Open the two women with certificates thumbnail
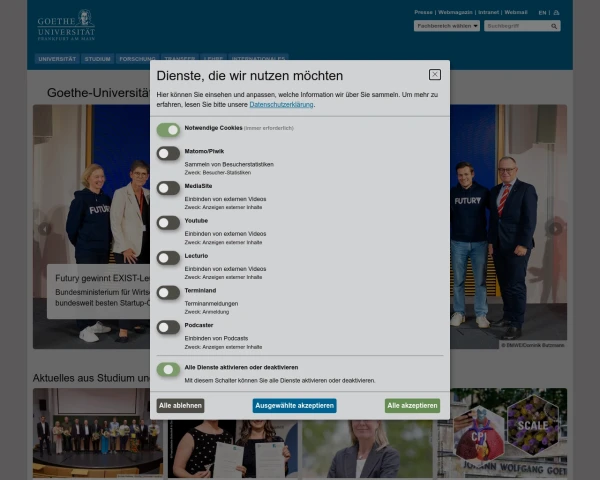 [233, 449]
